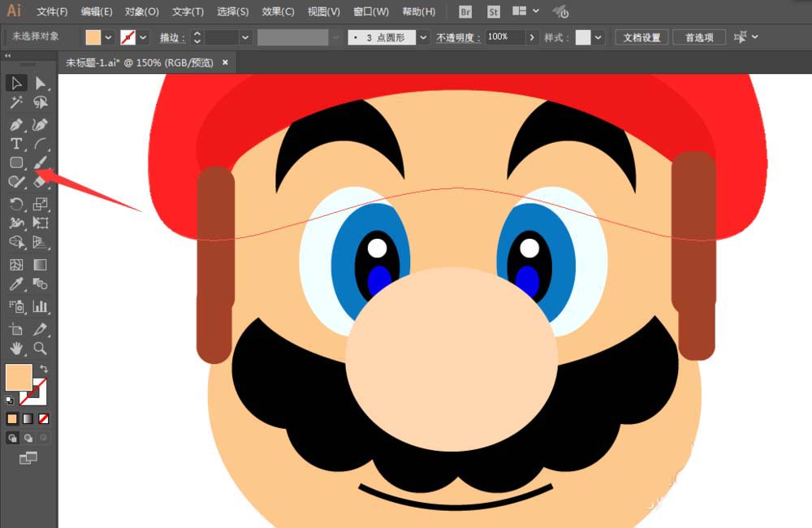Select the Gradient tool
Viewport: 812px width, 528px height.
click(41, 265)
